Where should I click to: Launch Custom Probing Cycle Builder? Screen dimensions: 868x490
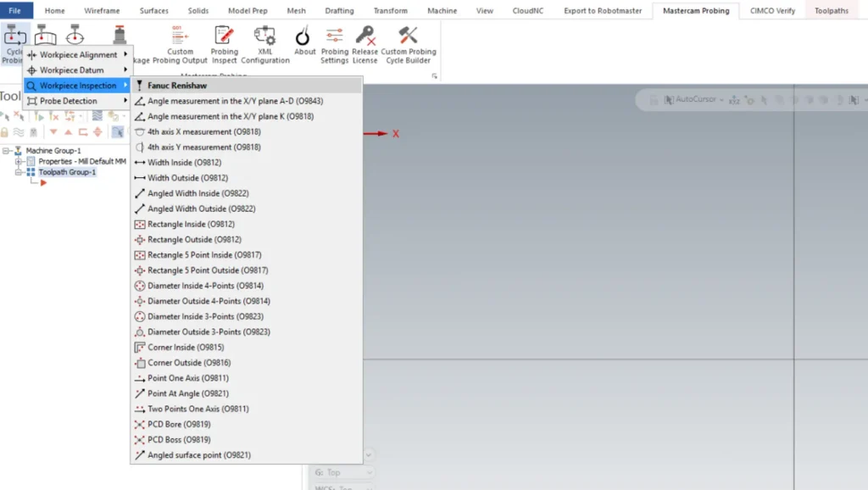point(408,45)
